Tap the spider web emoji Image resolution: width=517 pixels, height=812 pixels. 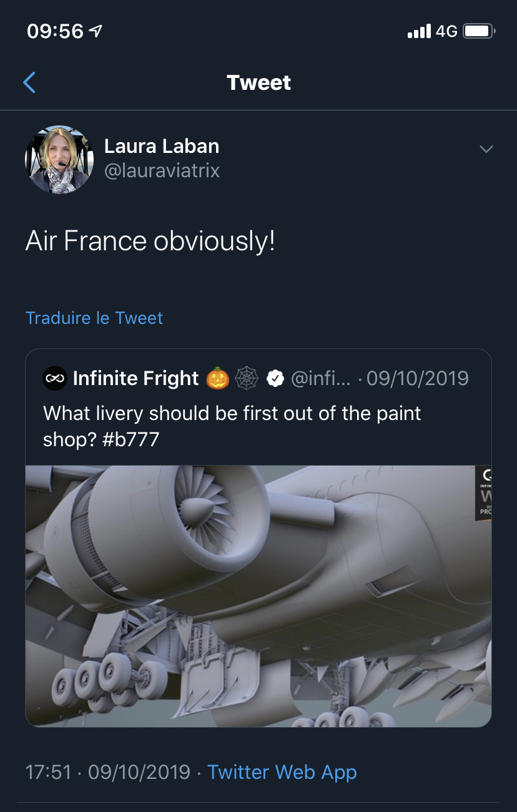pos(247,378)
